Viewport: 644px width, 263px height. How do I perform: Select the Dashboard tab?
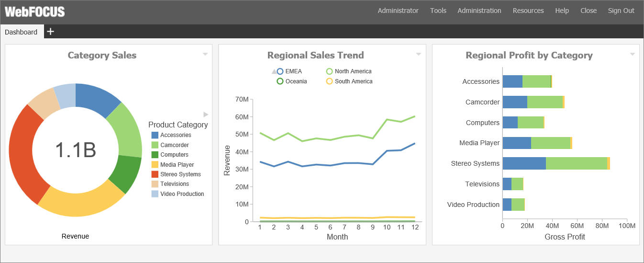tap(21, 32)
